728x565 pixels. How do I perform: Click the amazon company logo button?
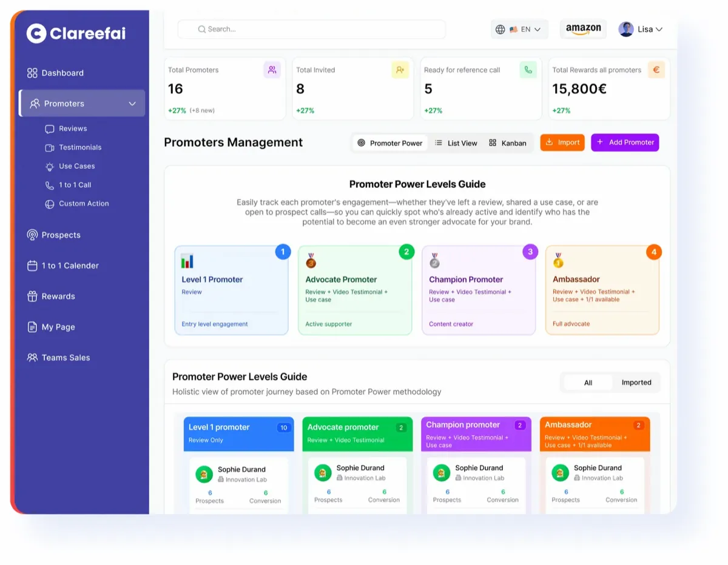[583, 29]
